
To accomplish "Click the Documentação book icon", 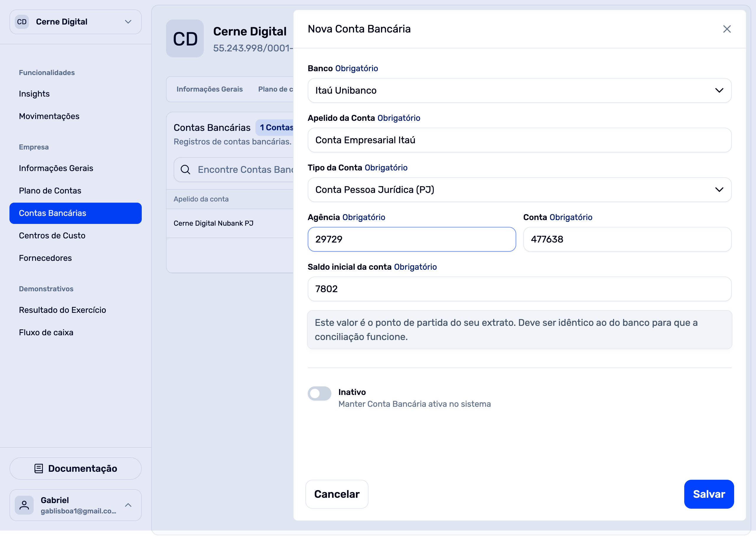I will [x=39, y=469].
